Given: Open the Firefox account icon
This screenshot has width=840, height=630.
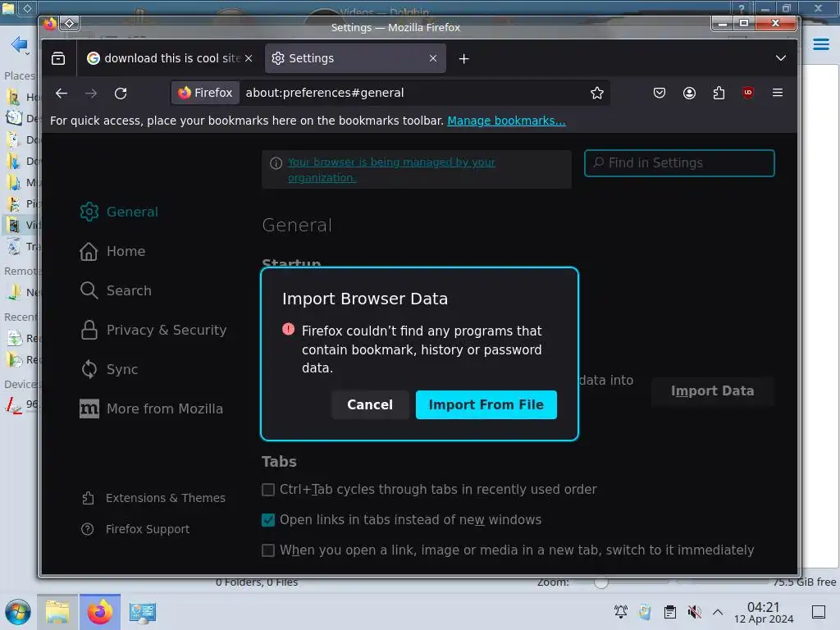Looking at the screenshot, I should (689, 94).
